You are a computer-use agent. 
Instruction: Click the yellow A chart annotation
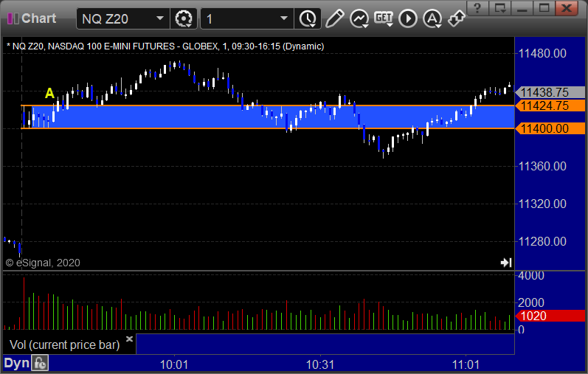click(x=49, y=93)
